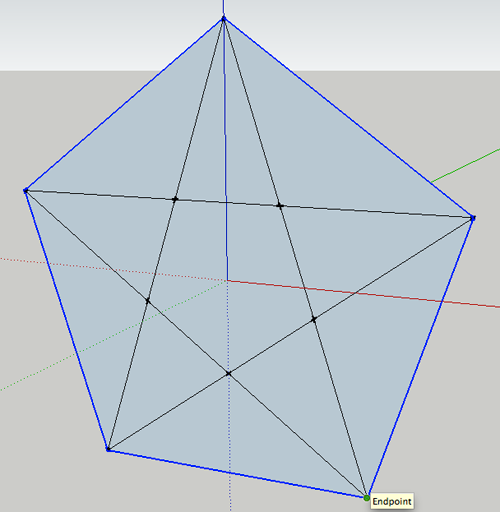Select the black line joining leftmost and rightmost vertices
500x512 pixels.
pyautogui.click(x=249, y=204)
